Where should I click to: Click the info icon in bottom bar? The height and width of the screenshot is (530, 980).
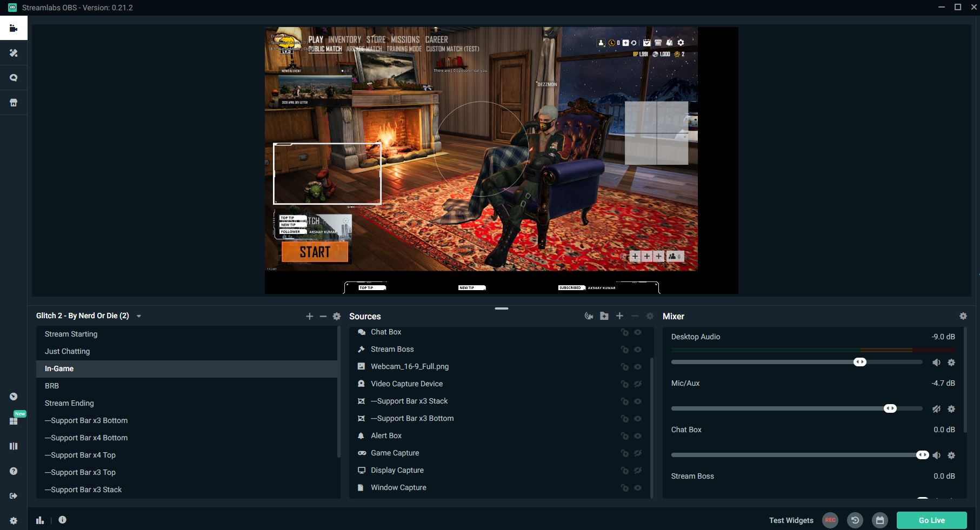tap(62, 520)
